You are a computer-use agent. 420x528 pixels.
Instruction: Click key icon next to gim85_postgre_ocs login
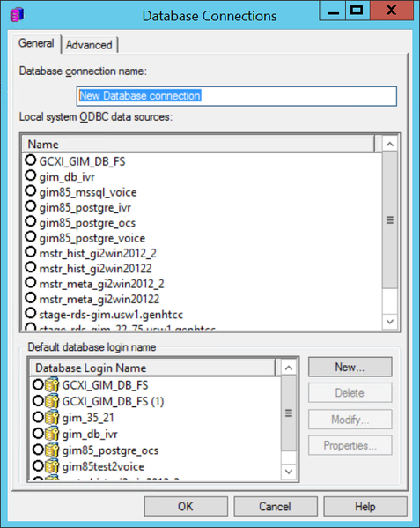[x=52, y=450]
